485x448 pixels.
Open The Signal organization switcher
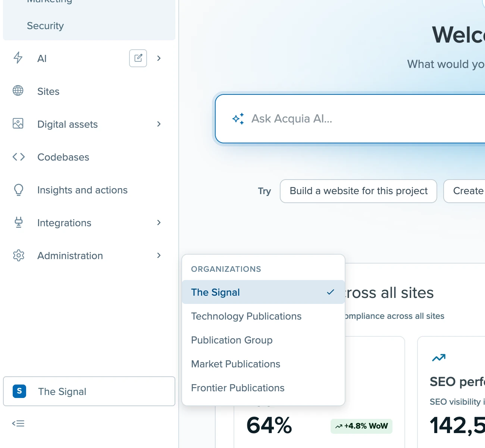pos(89,391)
